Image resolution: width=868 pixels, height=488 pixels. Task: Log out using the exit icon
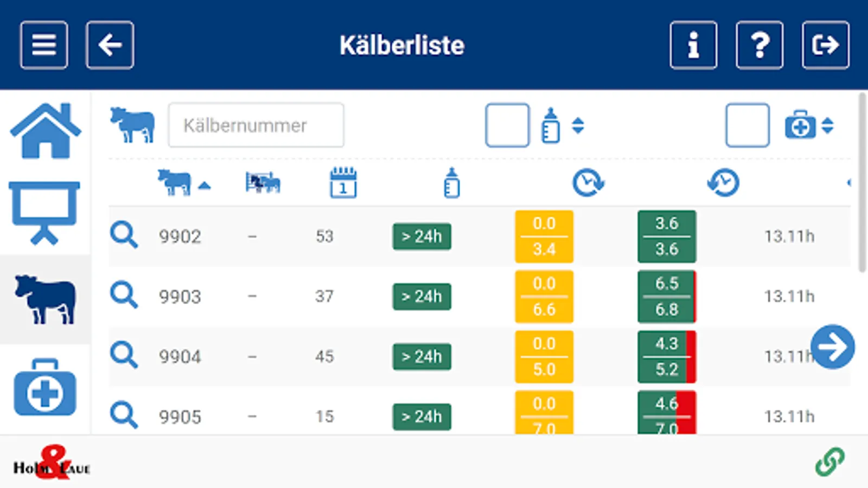825,45
